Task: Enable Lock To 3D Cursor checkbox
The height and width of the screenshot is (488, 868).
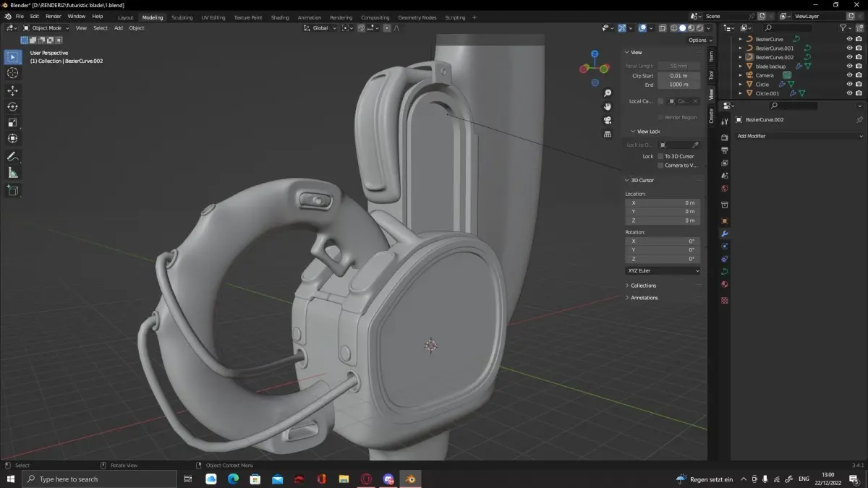Action: (x=660, y=156)
